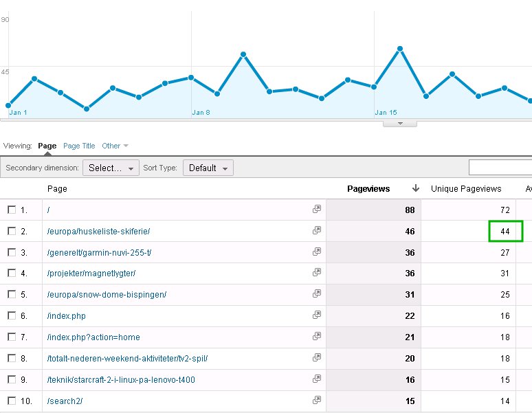Click the Jan 15 peak data point

click(400, 49)
